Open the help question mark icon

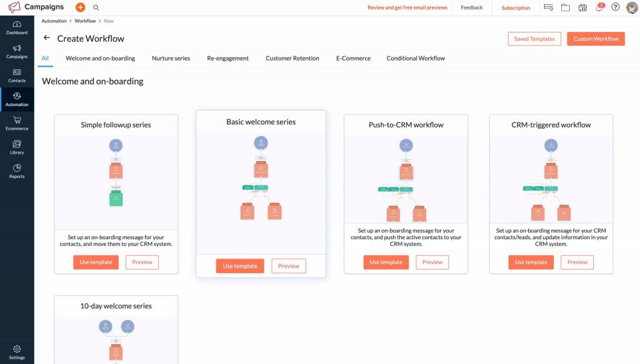[x=616, y=7]
